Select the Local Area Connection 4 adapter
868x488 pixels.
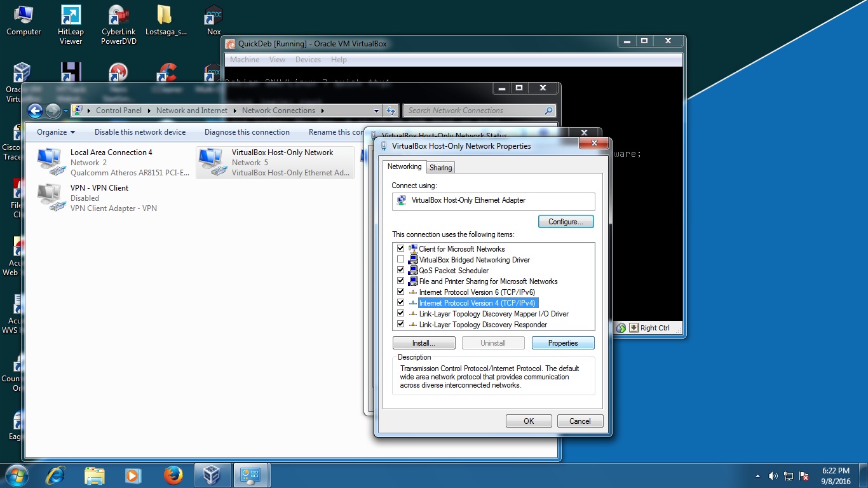coord(114,163)
